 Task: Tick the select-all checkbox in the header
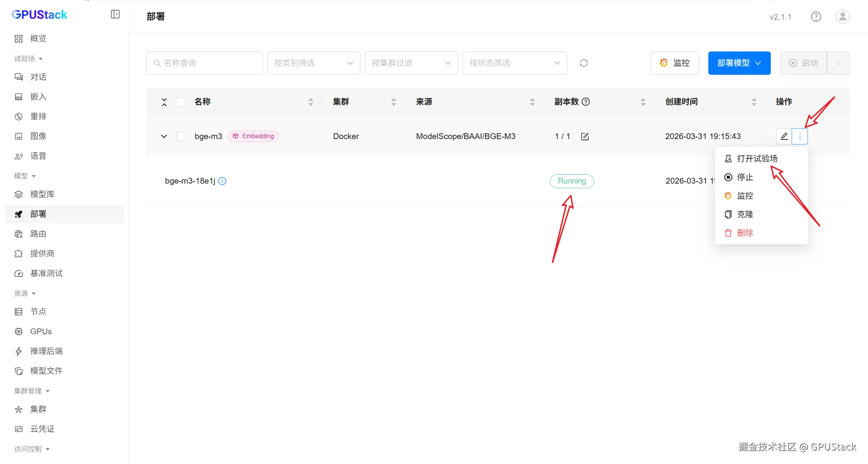[181, 102]
